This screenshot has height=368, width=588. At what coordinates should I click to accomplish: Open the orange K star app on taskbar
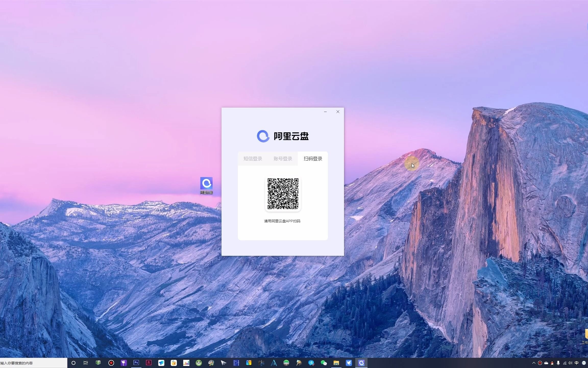174,363
